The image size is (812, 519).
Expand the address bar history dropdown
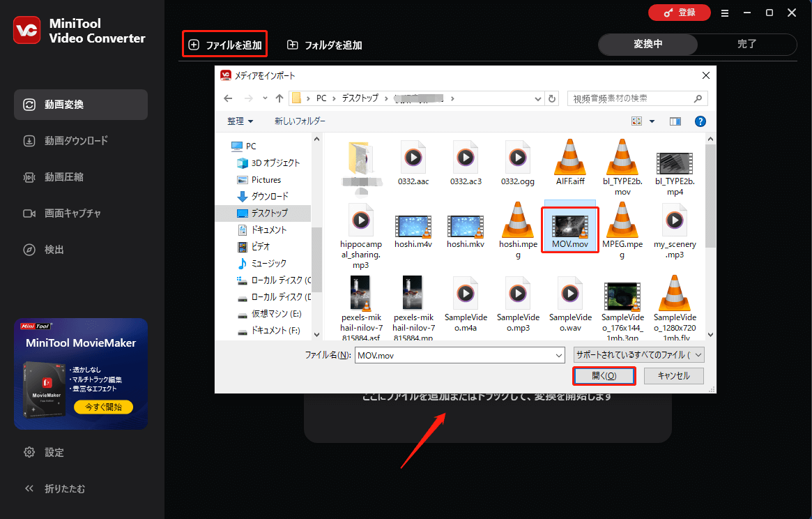coord(537,98)
